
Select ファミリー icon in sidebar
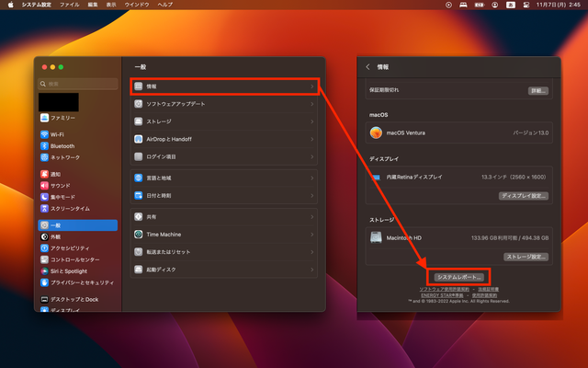coord(44,118)
